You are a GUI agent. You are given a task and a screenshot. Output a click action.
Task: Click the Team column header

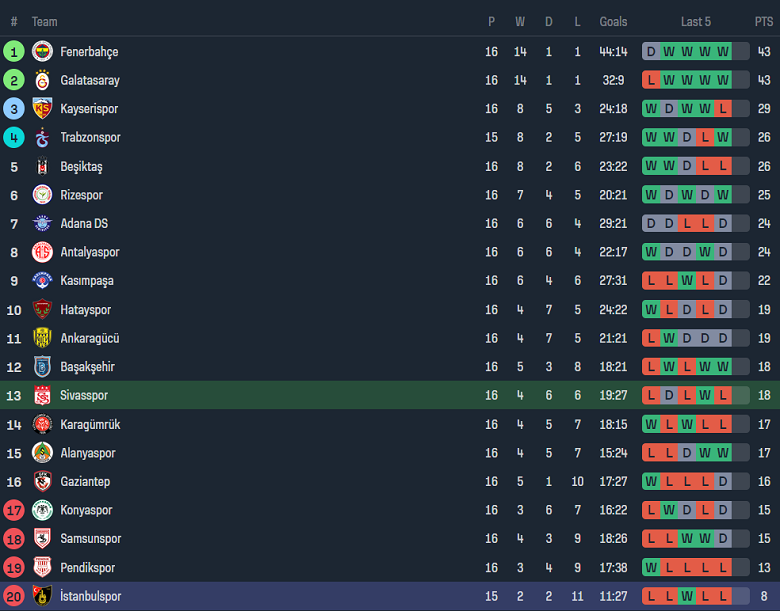[44, 22]
